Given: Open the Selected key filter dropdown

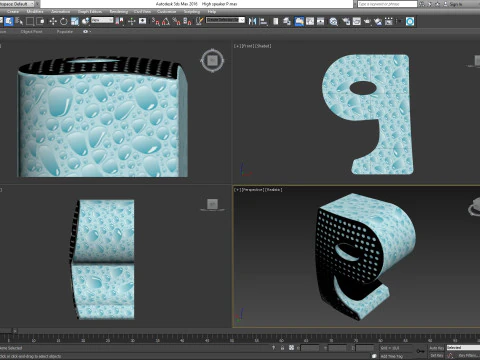Looking at the screenshot, I should (463, 348).
